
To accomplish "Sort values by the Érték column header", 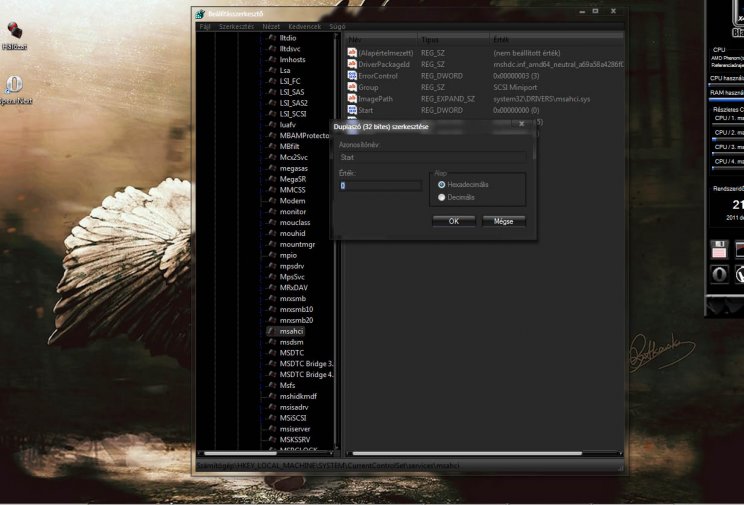I will 557,40.
